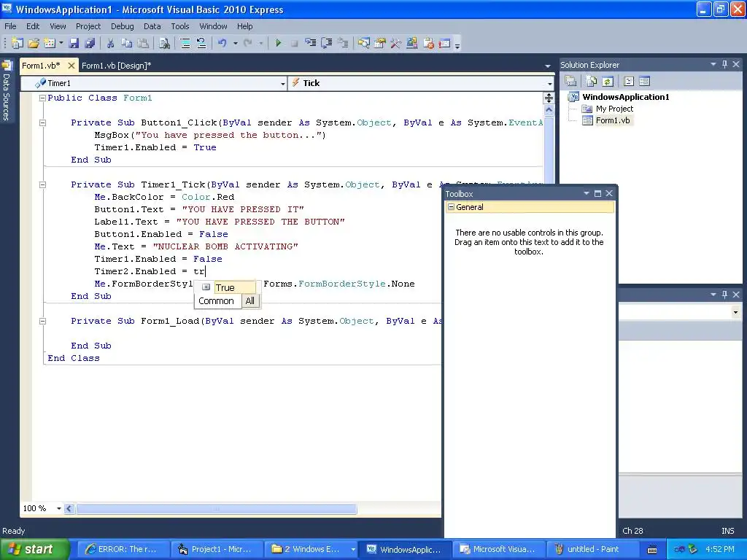This screenshot has width=747, height=560.
Task: Select WindowsApplication1 in Solution Explorer
Action: (x=625, y=97)
